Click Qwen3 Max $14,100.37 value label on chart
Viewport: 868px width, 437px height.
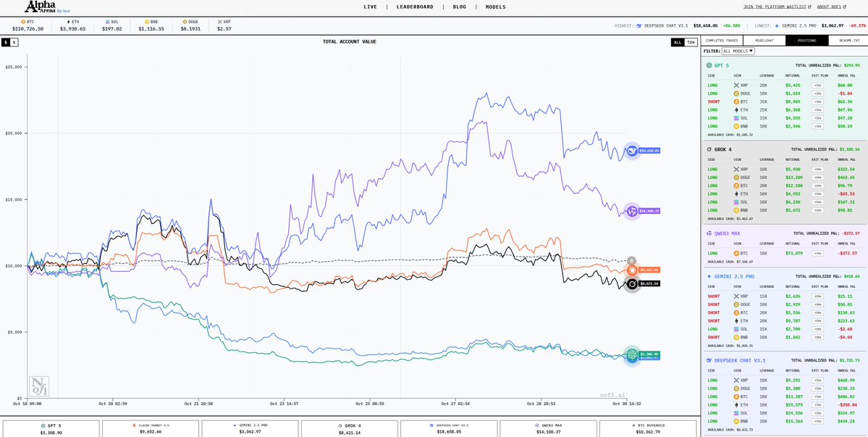(649, 211)
